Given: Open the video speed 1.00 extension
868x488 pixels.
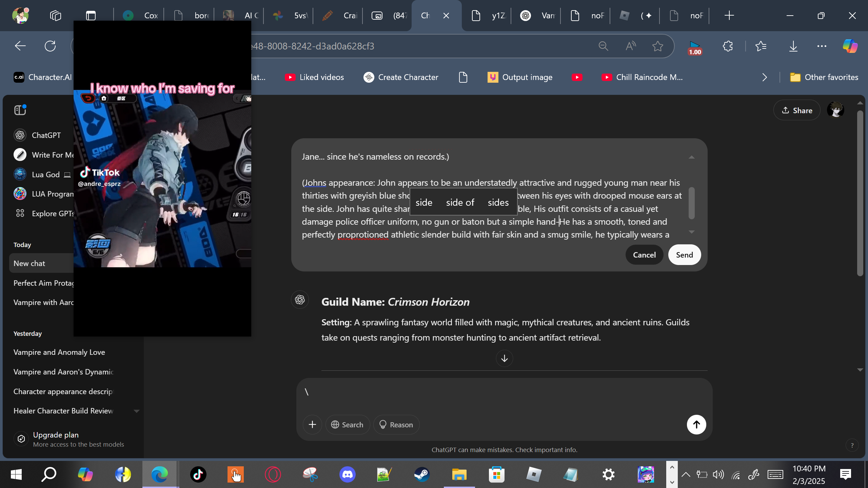Looking at the screenshot, I should [695, 47].
